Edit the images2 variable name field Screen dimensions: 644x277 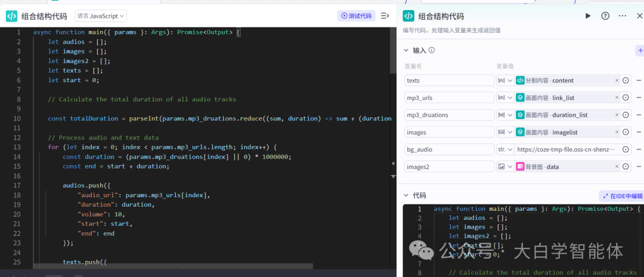click(x=450, y=167)
